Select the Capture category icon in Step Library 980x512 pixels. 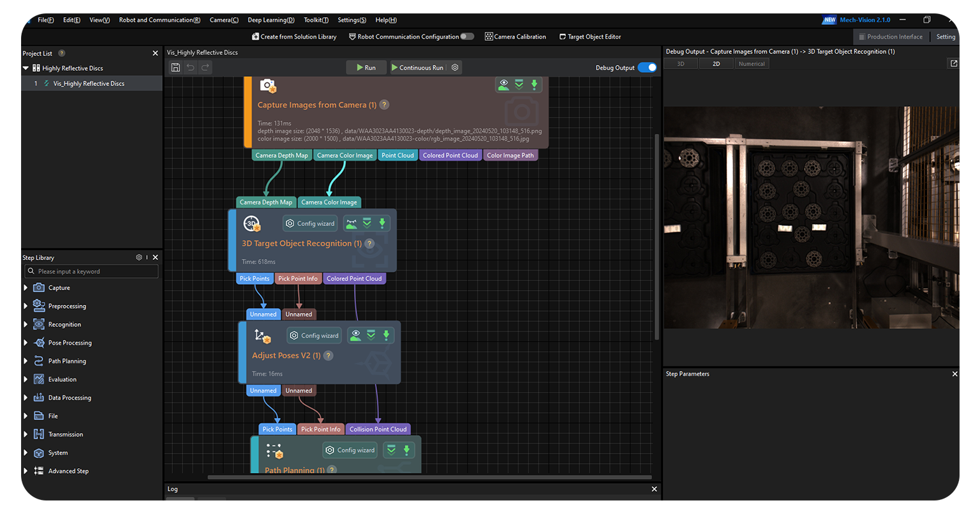pyautogui.click(x=40, y=287)
